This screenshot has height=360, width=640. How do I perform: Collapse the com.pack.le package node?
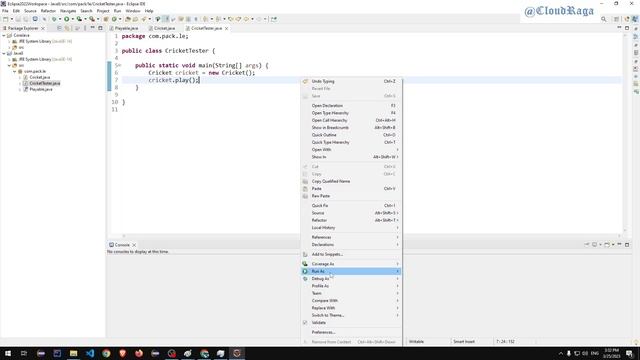15,71
